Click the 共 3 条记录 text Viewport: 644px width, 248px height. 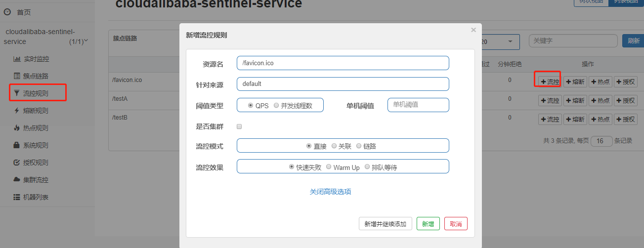click(559, 141)
